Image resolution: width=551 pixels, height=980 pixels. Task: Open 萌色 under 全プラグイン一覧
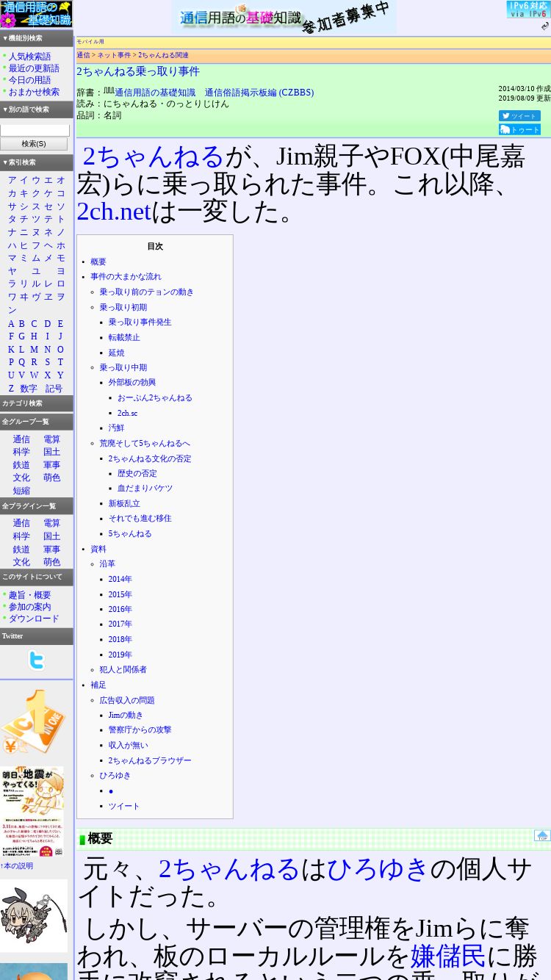click(x=51, y=562)
